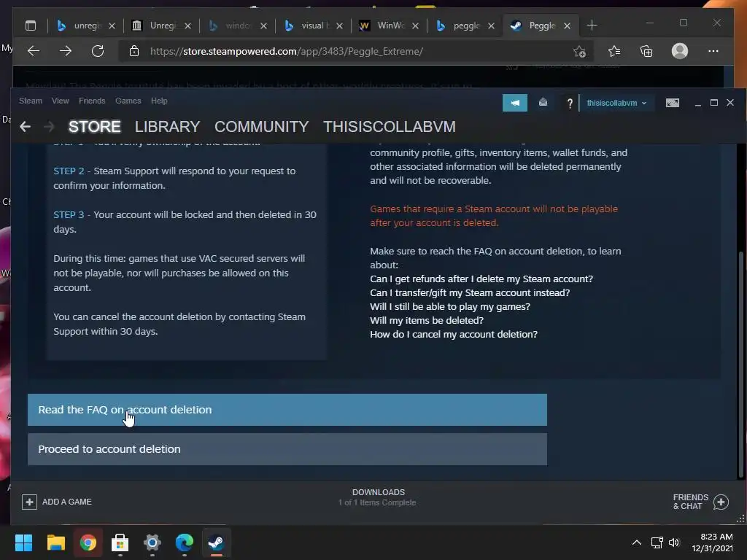Open Friends & Chat plus icon
The height and width of the screenshot is (560, 747).
click(721, 502)
